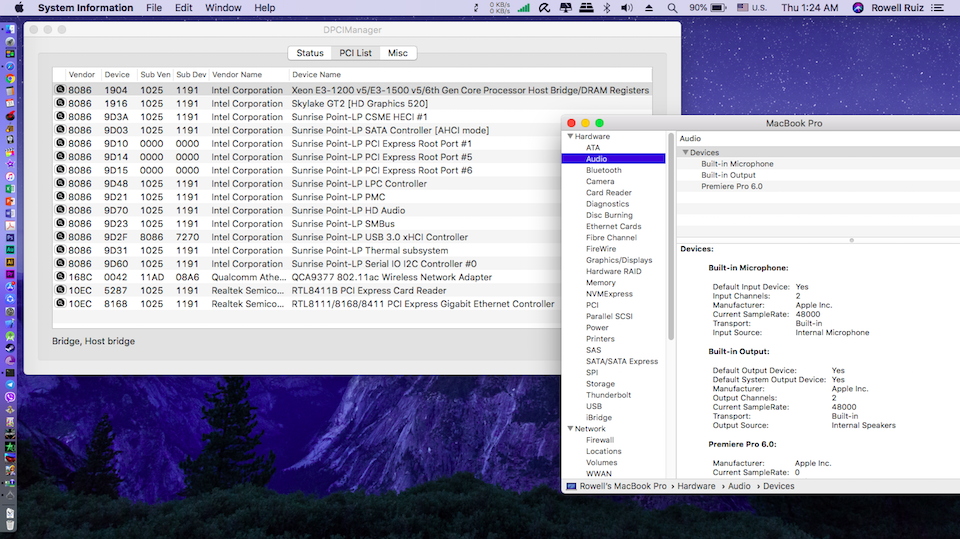
Task: Click the icon in the Skylake GT2 row
Action: point(60,103)
